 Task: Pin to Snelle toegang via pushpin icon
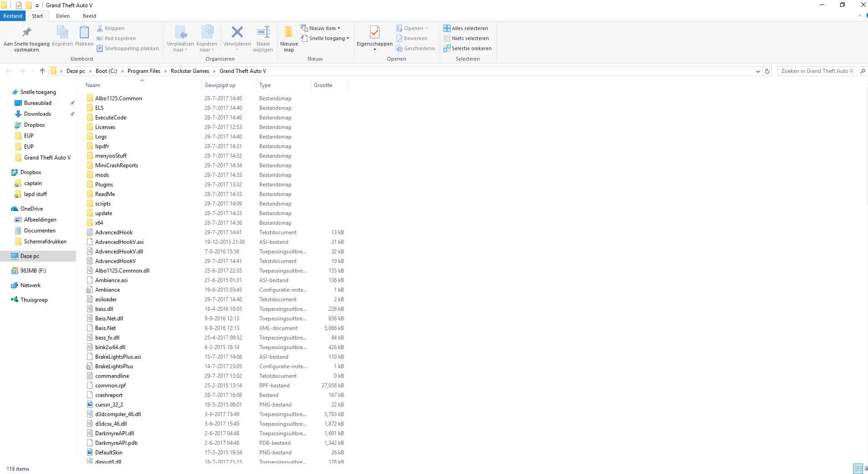(26, 39)
